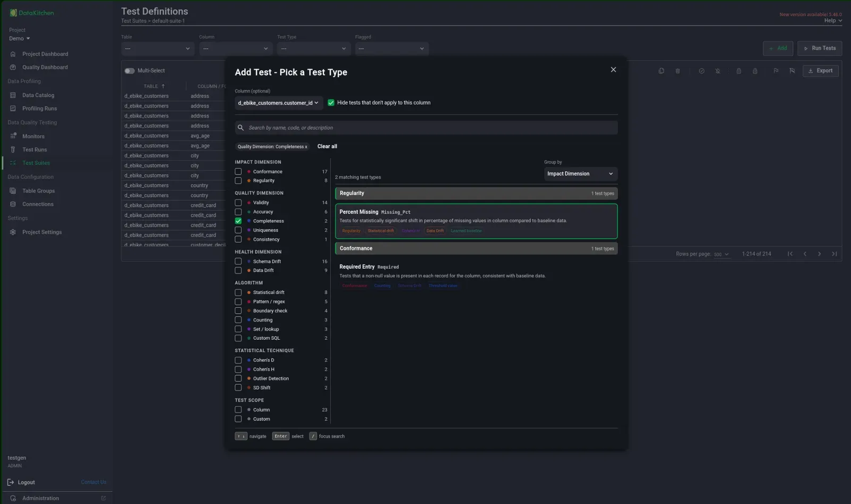851x504 pixels.
Task: Open the Group by Impact Dimension dropdown
Action: pyautogui.click(x=580, y=174)
